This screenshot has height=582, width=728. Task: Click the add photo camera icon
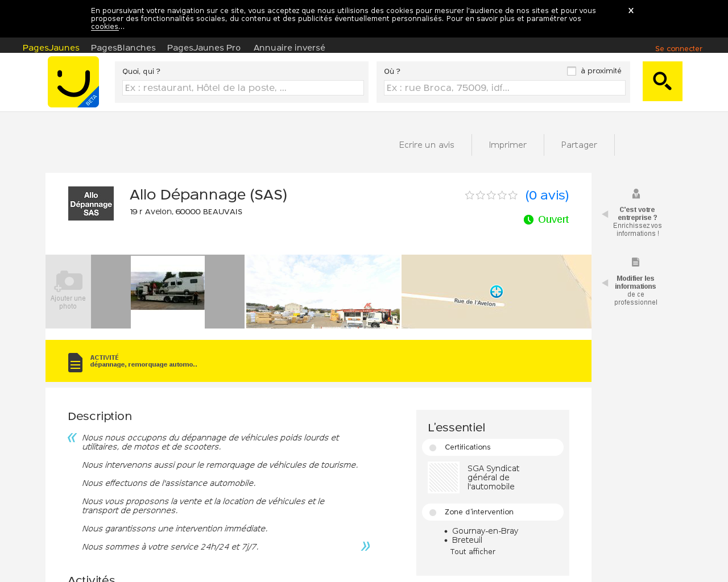pos(68,281)
